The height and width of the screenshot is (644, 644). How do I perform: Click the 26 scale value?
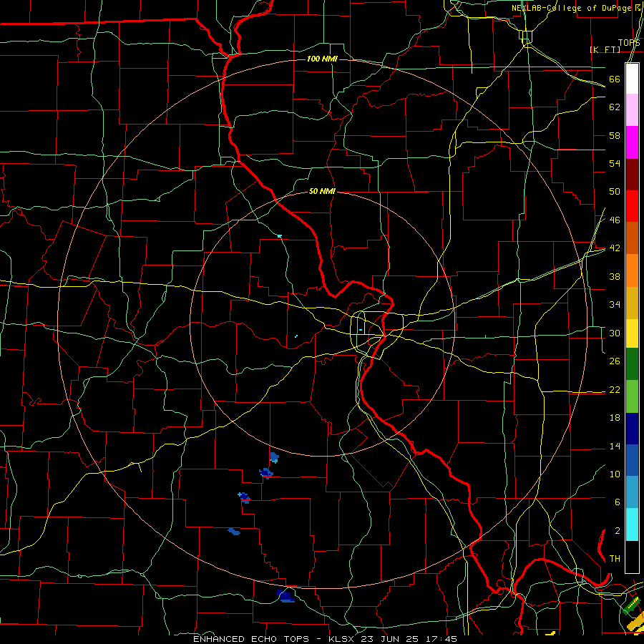point(615,361)
